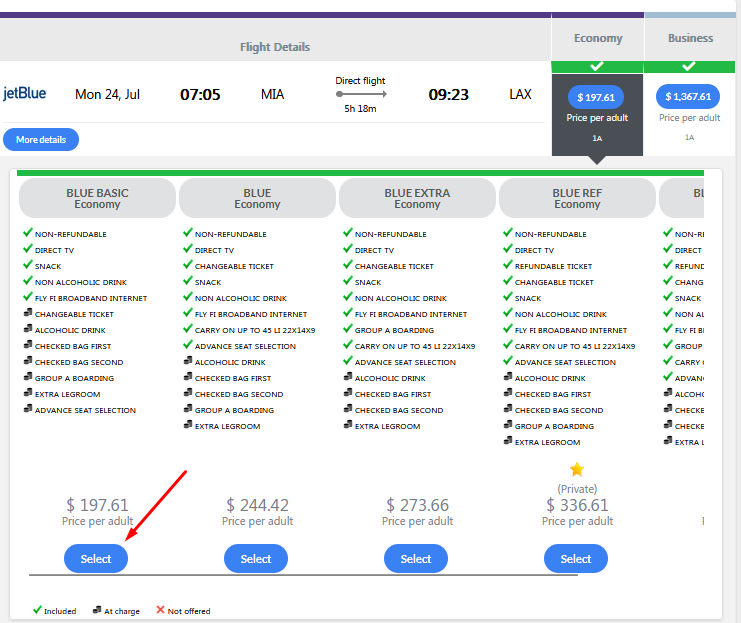Click the jetBlue airline logo

[25, 93]
